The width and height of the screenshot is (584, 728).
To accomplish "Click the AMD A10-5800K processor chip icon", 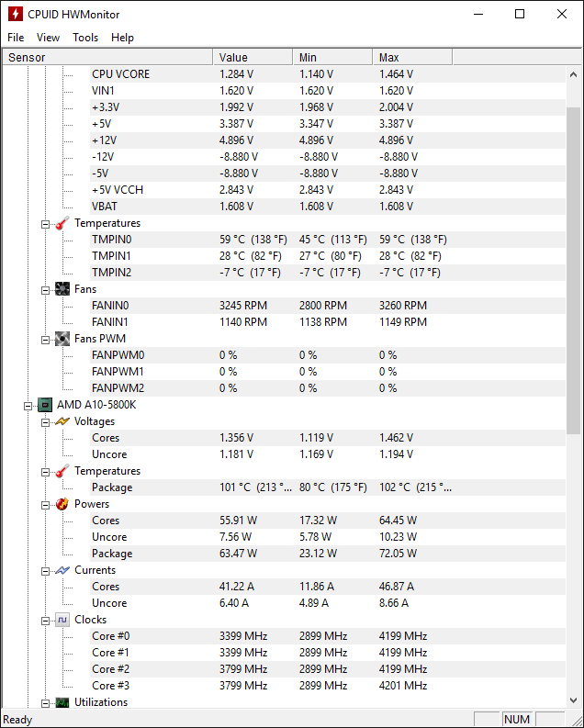I will click(45, 405).
